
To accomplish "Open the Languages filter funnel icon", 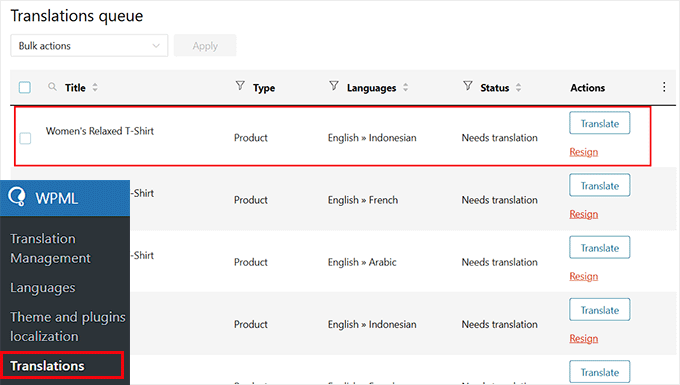I will tap(333, 85).
